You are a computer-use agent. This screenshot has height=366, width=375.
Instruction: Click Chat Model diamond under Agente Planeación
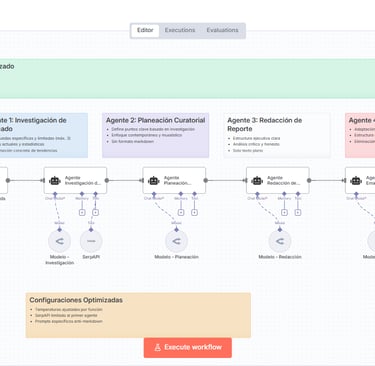(x=154, y=194)
